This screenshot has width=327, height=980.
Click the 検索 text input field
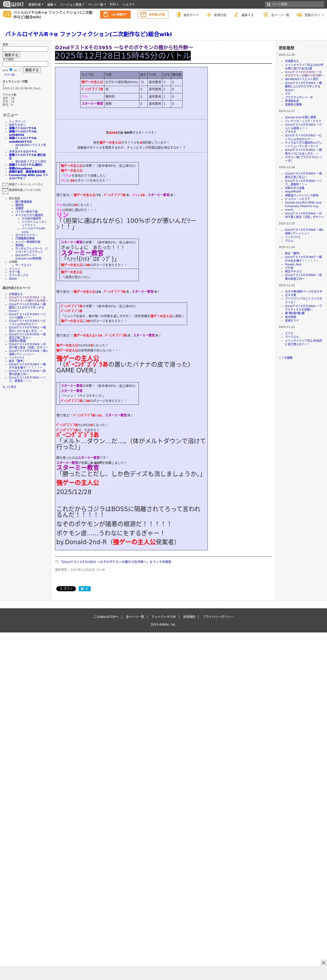(25, 49)
